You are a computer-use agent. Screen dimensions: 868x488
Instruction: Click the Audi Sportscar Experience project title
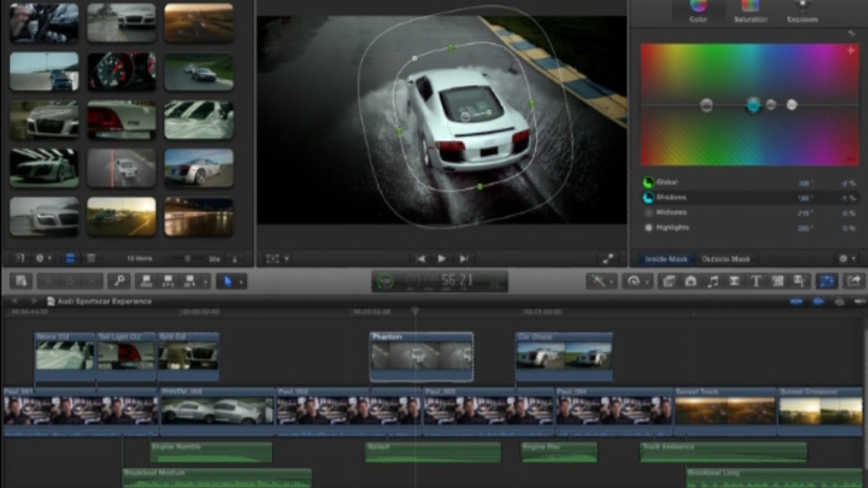pyautogui.click(x=104, y=301)
